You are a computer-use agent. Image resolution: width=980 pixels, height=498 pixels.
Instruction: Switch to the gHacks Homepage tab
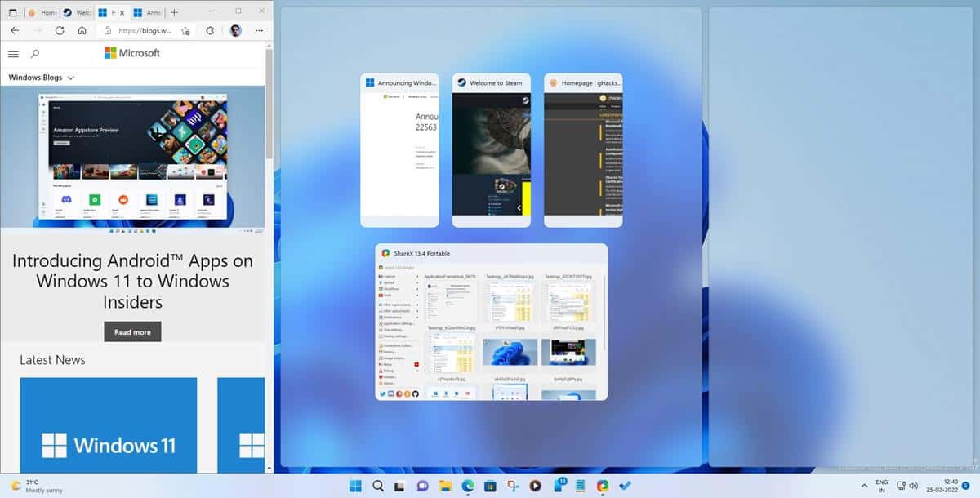point(42,13)
